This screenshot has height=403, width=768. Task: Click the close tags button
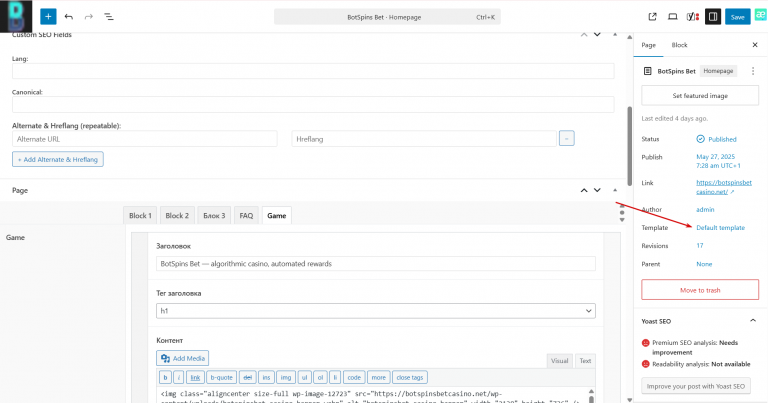coord(410,378)
